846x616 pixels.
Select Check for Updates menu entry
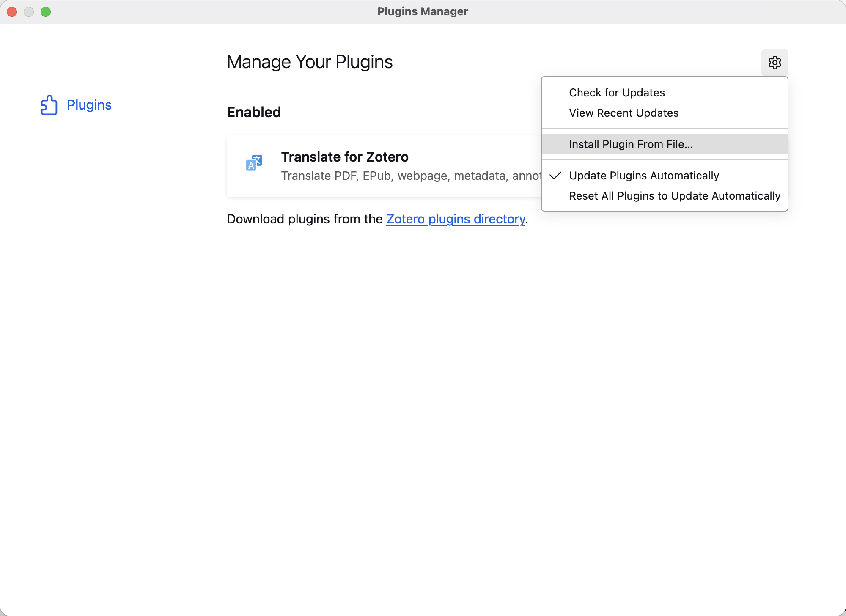click(x=665, y=93)
